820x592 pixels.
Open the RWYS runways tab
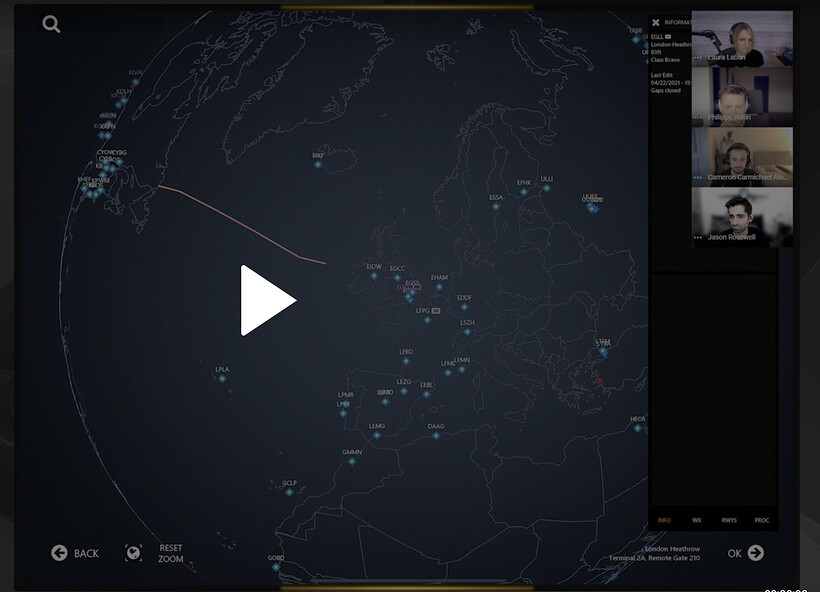(729, 520)
